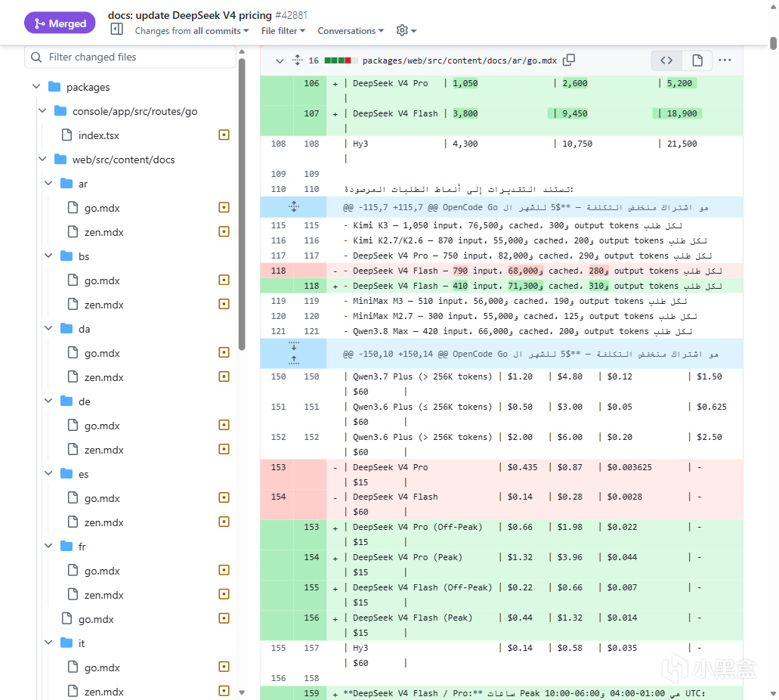Expand hidden lines before line 115
The image size is (779, 700).
[x=294, y=207]
